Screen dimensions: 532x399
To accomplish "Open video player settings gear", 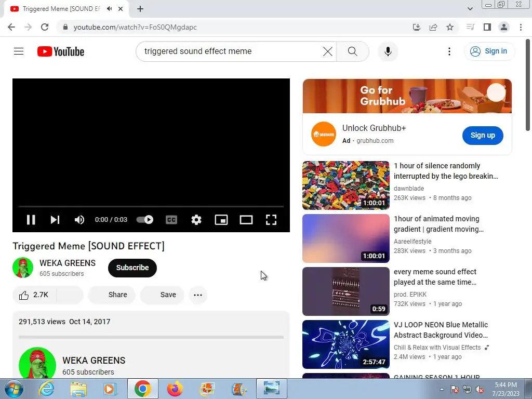I will [x=196, y=220].
